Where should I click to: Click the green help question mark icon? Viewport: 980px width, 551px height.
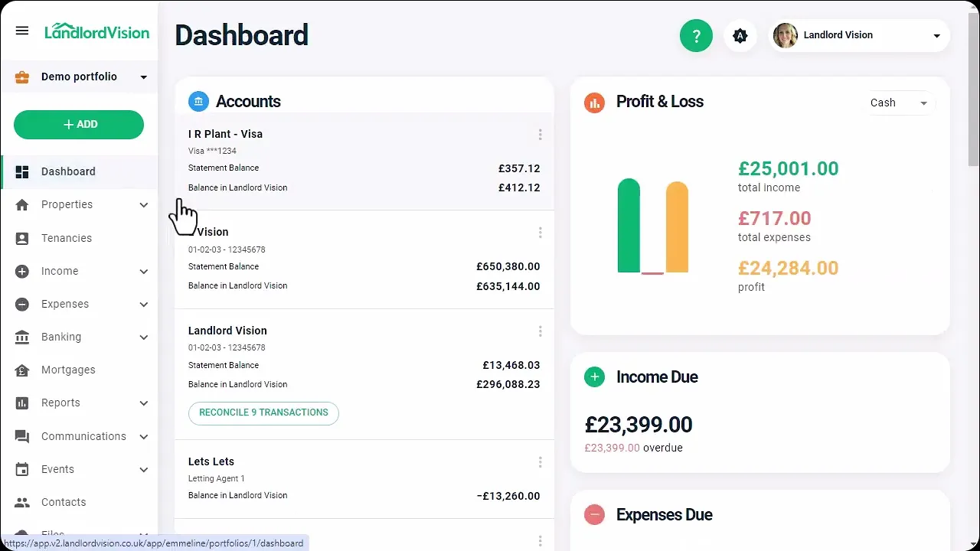tap(696, 36)
